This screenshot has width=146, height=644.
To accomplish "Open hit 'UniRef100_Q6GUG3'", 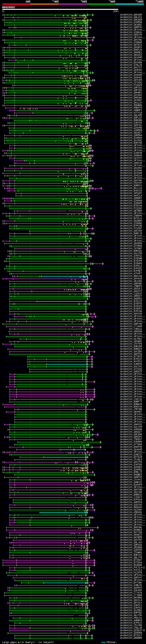I will (x=131, y=55).
